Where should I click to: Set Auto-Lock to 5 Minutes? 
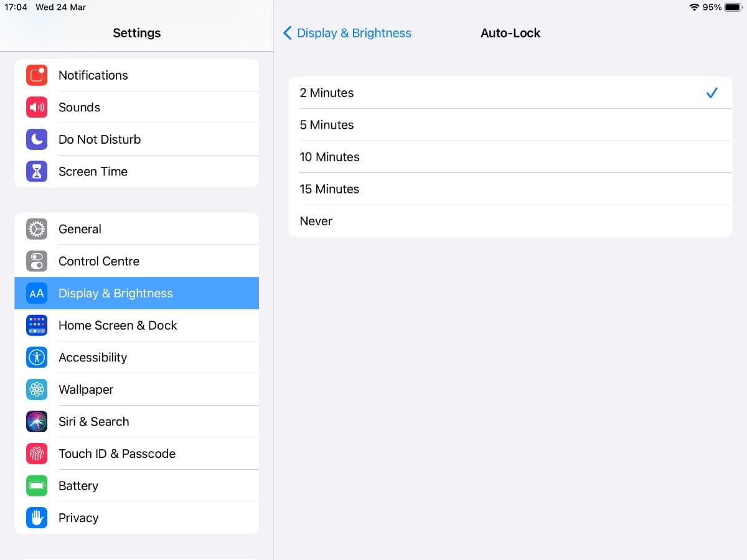(x=509, y=125)
